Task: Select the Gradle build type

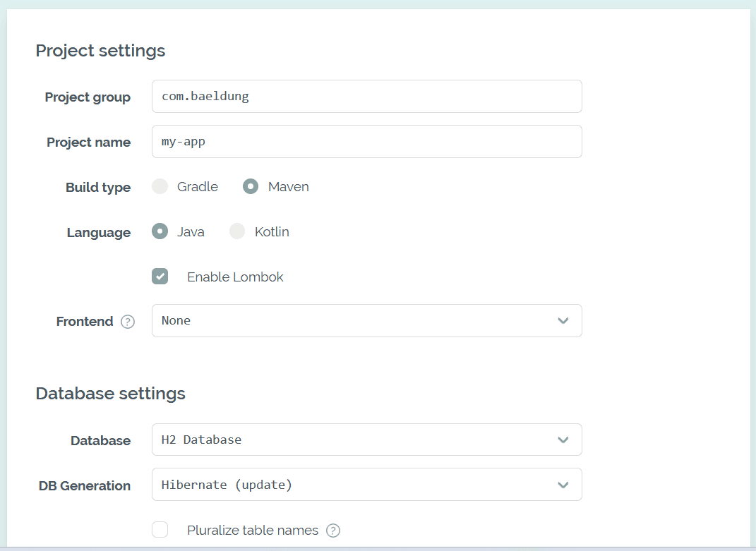Action: tap(160, 186)
